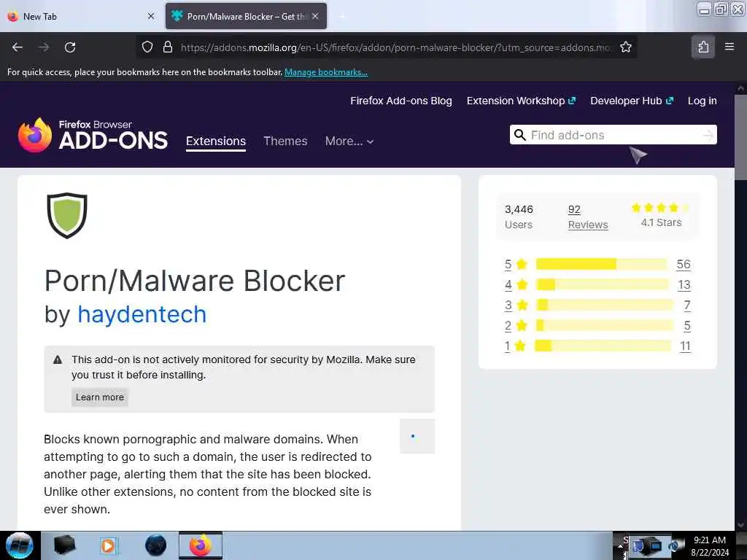The width and height of the screenshot is (747, 560).
Task: Open Extension Workshop link
Action: pyautogui.click(x=521, y=101)
